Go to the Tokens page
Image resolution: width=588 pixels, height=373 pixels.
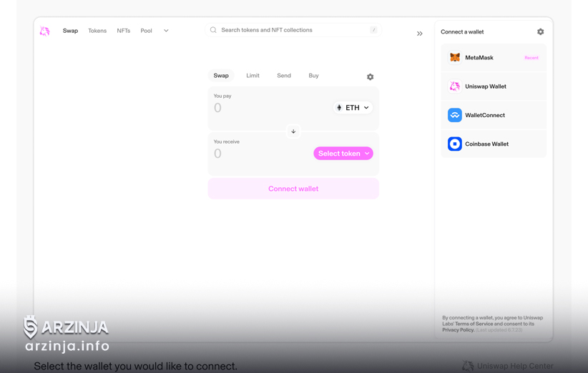[x=97, y=31]
